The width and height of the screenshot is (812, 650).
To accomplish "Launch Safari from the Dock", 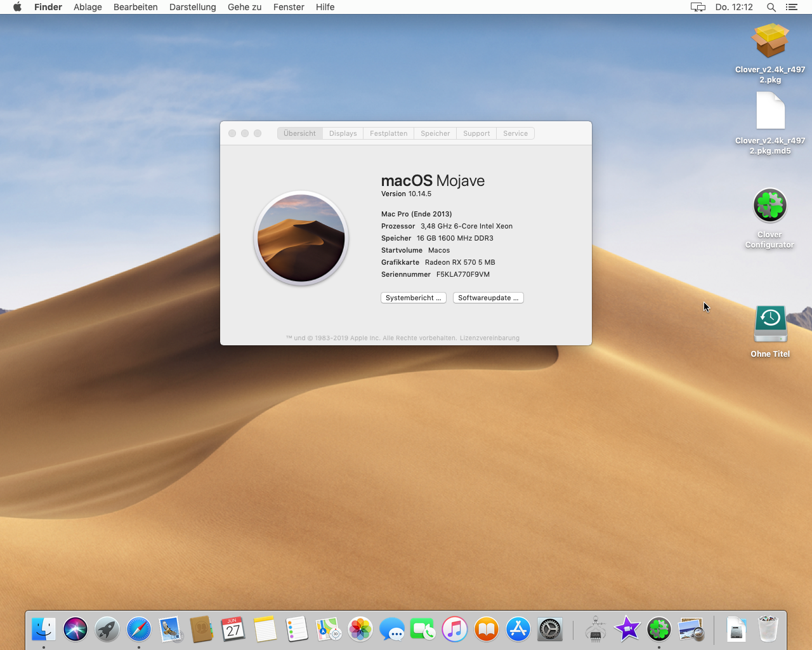I will [x=139, y=630].
